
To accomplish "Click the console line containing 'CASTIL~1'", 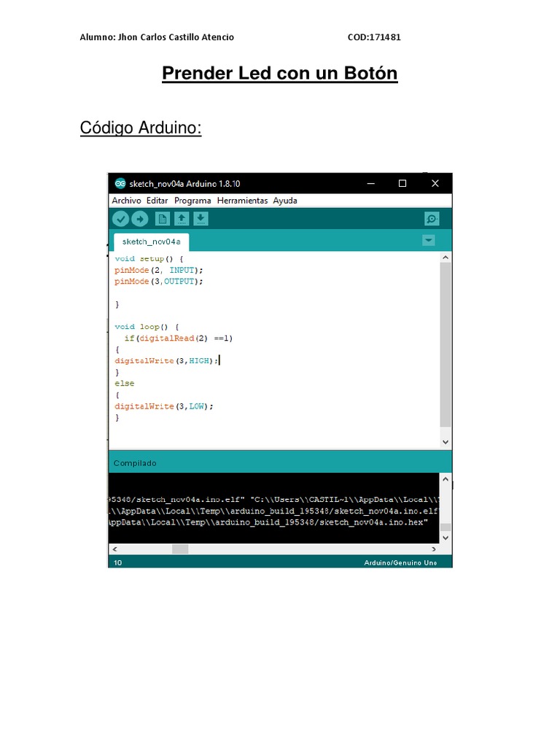I will [274, 500].
